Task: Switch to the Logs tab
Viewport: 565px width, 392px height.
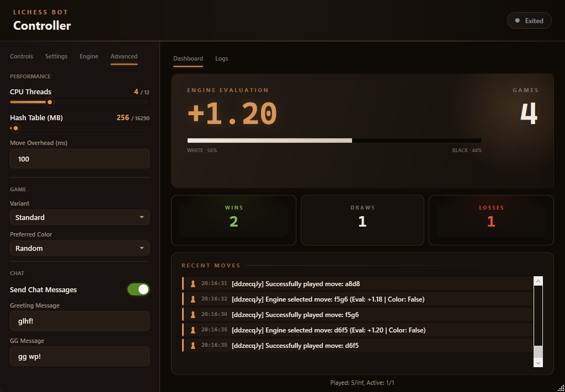Action: pos(221,58)
